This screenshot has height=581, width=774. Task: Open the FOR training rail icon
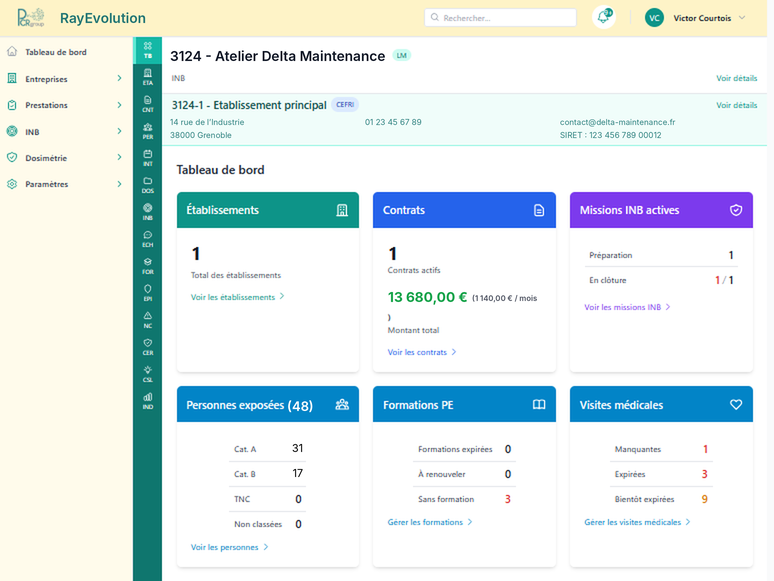tap(148, 266)
